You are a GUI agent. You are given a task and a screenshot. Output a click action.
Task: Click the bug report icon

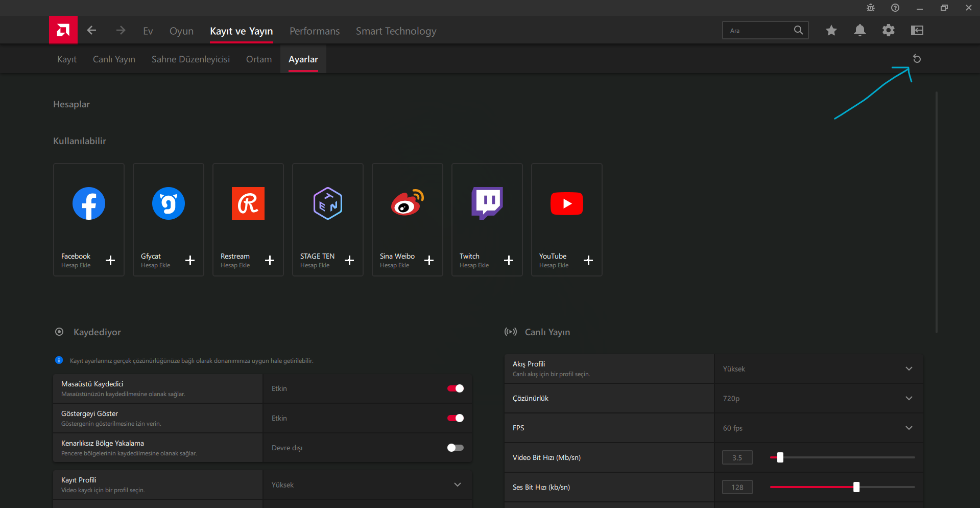click(x=871, y=8)
